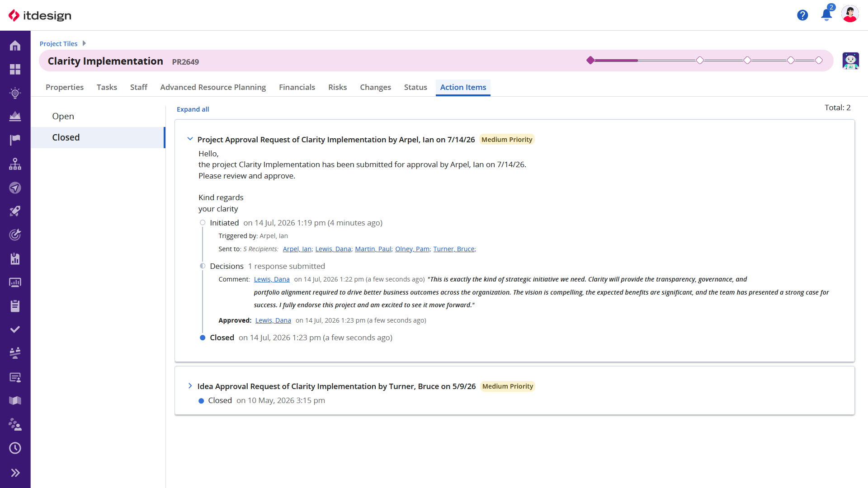Click the Project Approval Request title

pyautogui.click(x=336, y=140)
